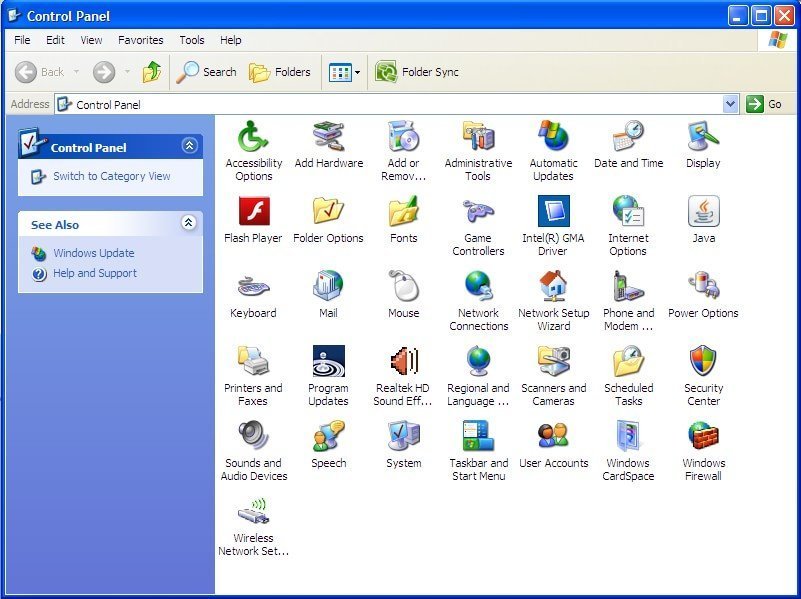Click Switch to Category View link

[111, 176]
